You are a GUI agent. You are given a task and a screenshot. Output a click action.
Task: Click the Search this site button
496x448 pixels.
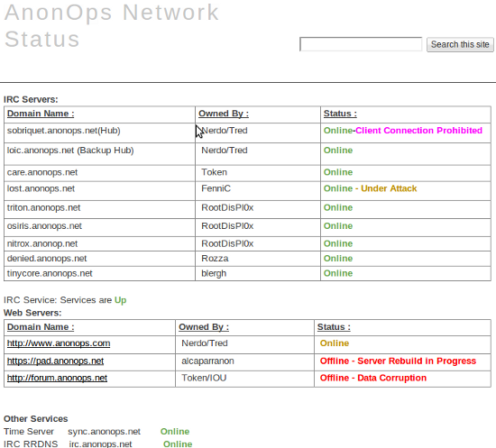(460, 44)
